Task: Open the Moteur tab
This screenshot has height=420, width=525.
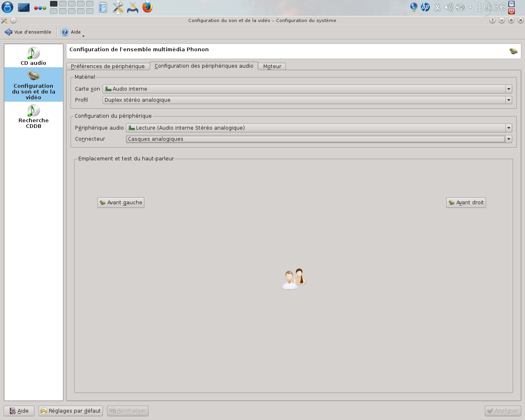Action: click(x=272, y=66)
